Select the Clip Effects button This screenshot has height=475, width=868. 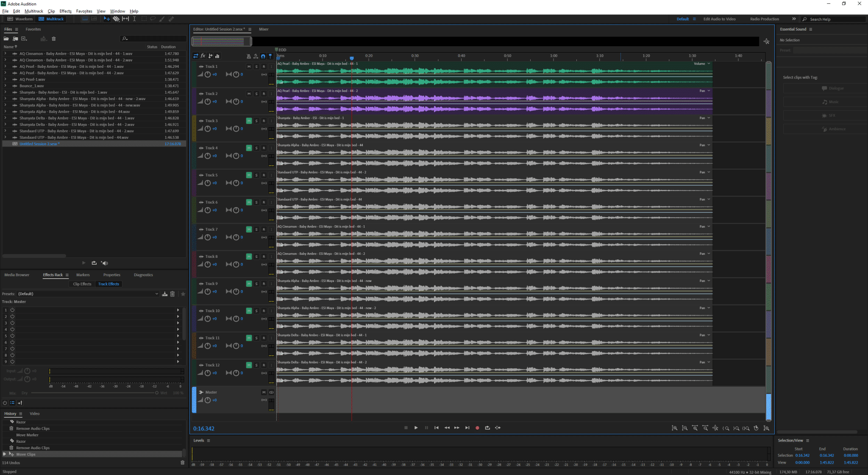tap(82, 284)
